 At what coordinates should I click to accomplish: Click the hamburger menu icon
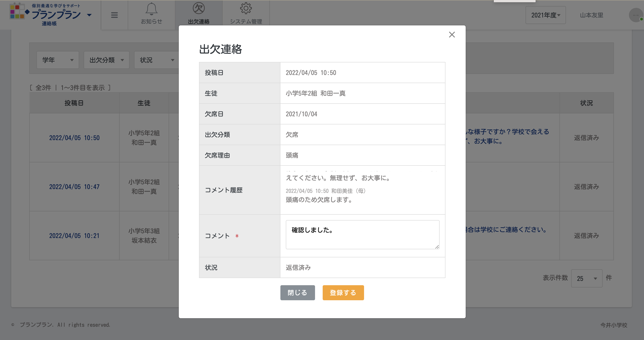114,15
